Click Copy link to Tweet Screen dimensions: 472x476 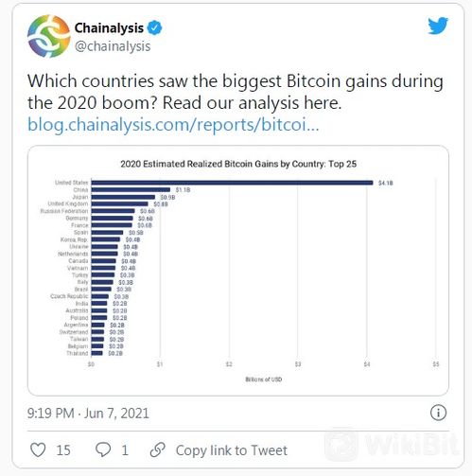(x=232, y=450)
